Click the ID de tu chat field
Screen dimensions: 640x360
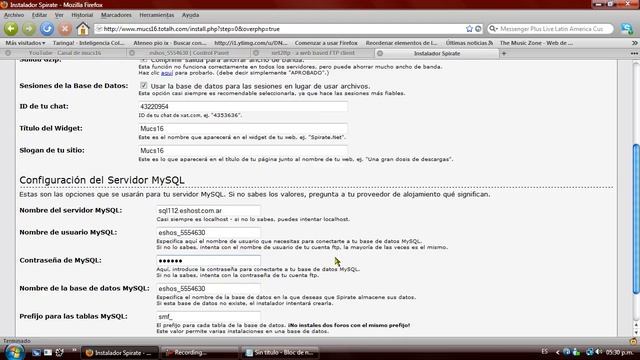click(243, 107)
